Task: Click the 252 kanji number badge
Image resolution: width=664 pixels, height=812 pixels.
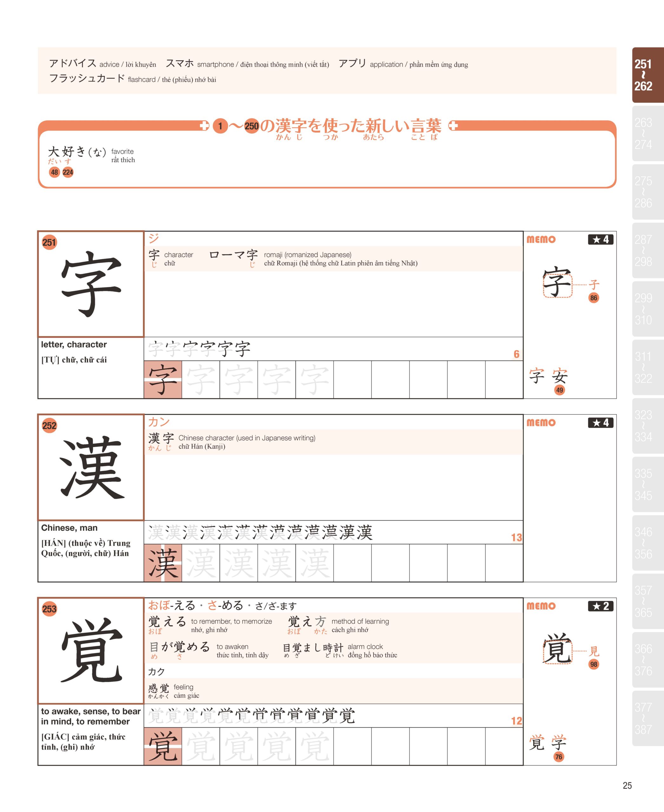Action: click(49, 425)
